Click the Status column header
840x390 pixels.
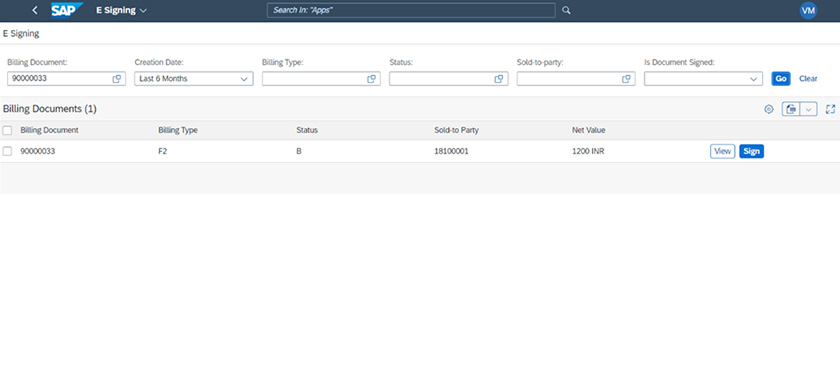307,130
